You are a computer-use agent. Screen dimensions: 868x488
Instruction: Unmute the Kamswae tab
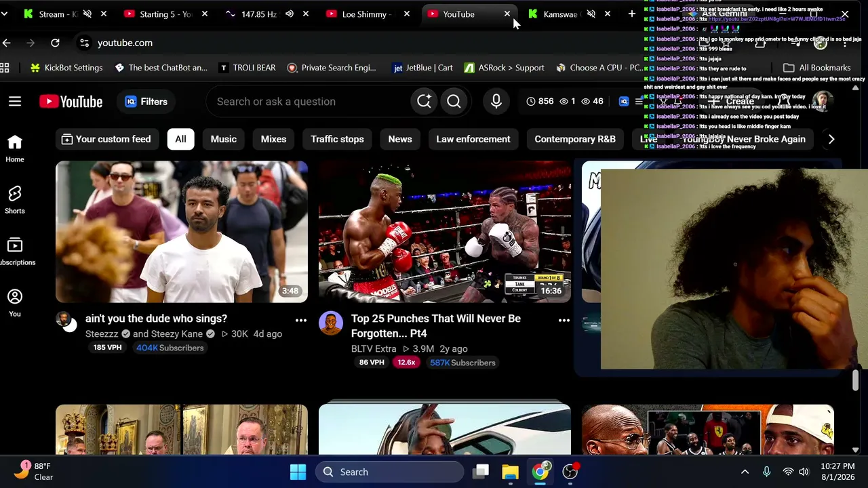tap(591, 14)
